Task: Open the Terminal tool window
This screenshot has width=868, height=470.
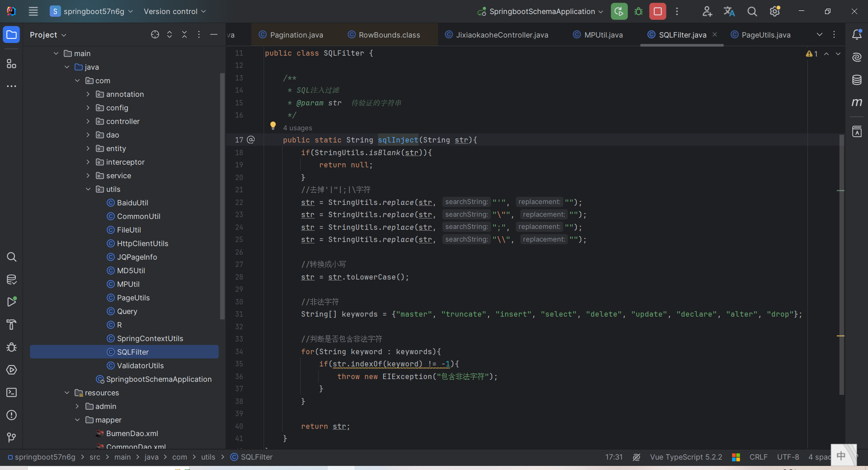Action: coord(12,392)
